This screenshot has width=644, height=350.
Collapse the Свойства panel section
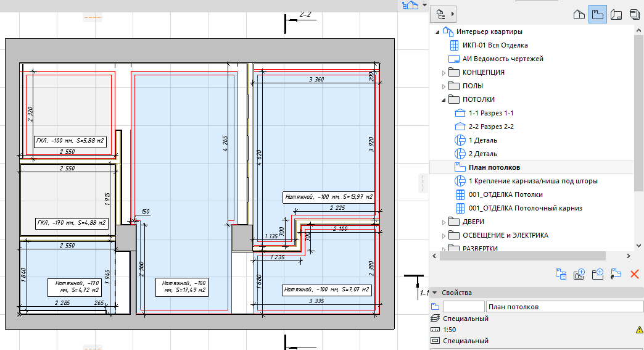tap(434, 293)
